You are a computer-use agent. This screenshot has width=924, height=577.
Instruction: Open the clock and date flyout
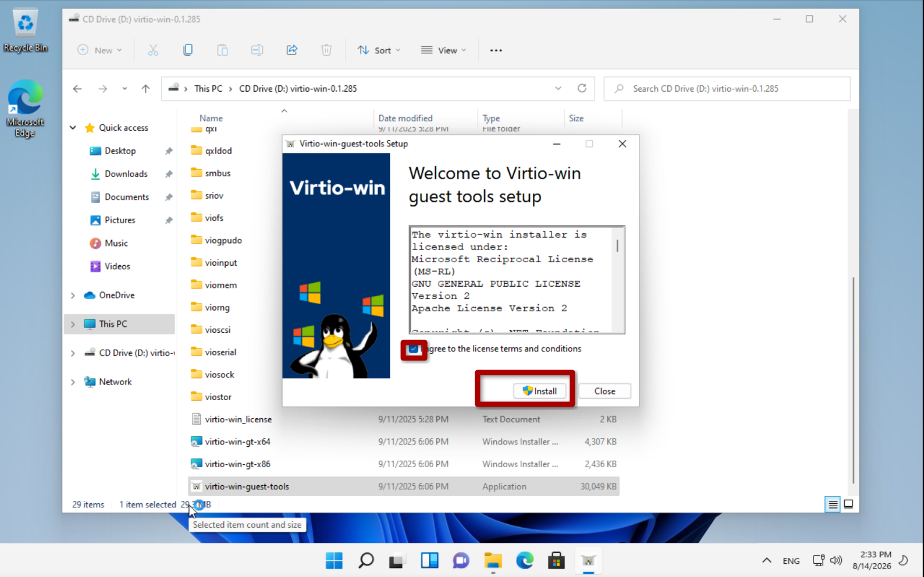872,560
